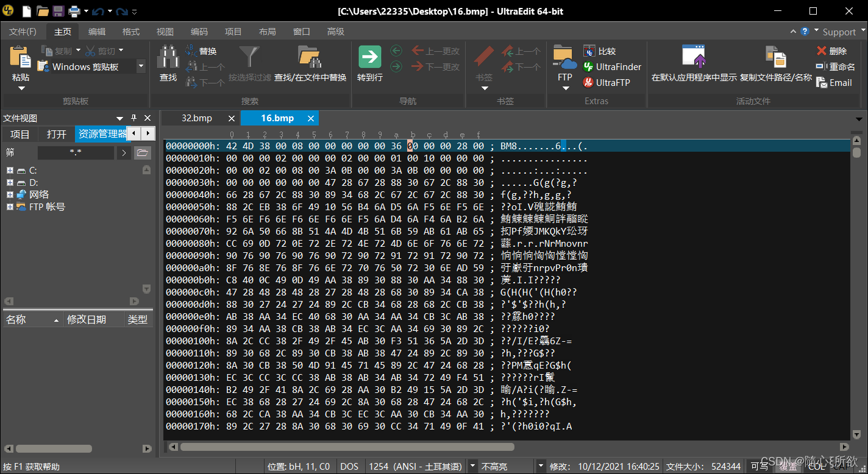
Task: Toggle the writable (可写) status bar indicator
Action: (x=759, y=467)
